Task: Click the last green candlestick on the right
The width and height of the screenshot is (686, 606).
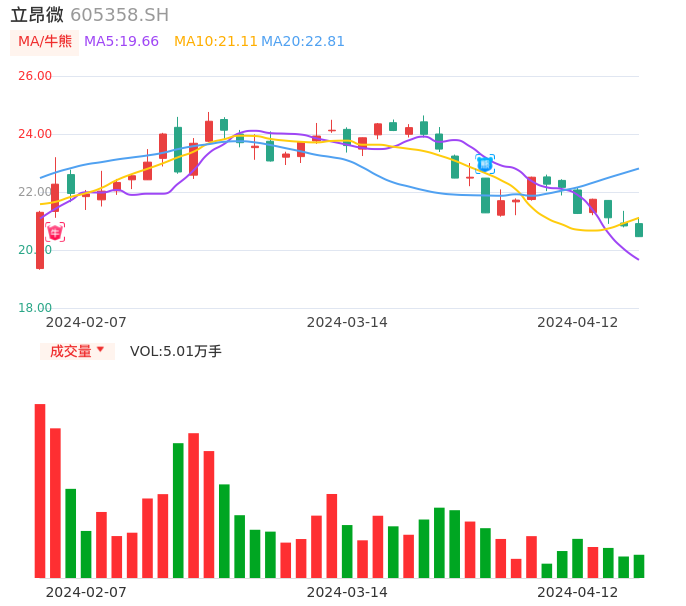Action: (x=639, y=230)
